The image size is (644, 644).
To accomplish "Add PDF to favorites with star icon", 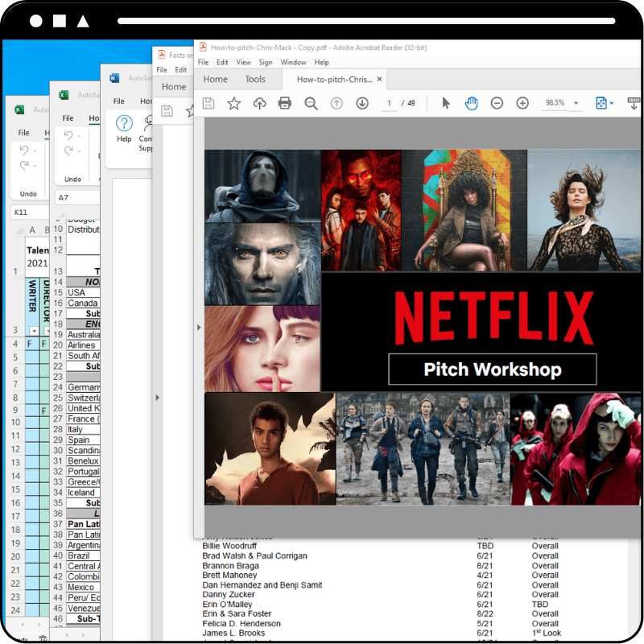I will point(233,103).
